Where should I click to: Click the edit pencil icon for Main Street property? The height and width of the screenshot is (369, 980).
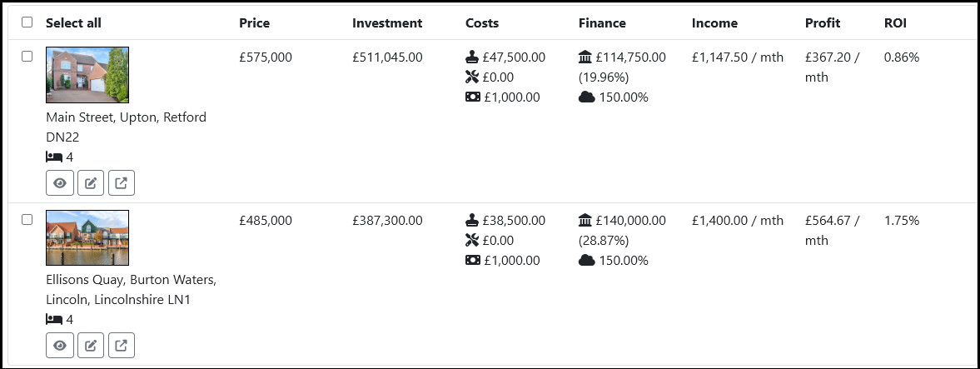pyautogui.click(x=91, y=183)
